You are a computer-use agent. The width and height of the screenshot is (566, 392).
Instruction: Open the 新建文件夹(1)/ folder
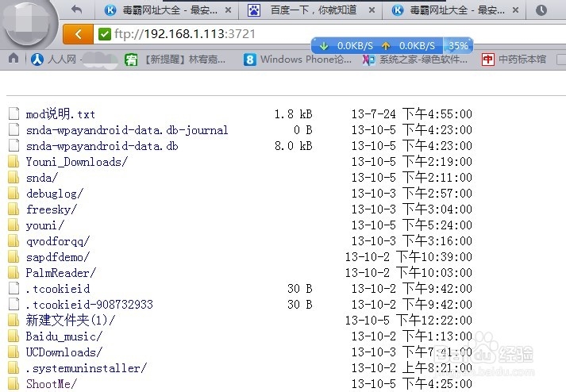click(71, 320)
